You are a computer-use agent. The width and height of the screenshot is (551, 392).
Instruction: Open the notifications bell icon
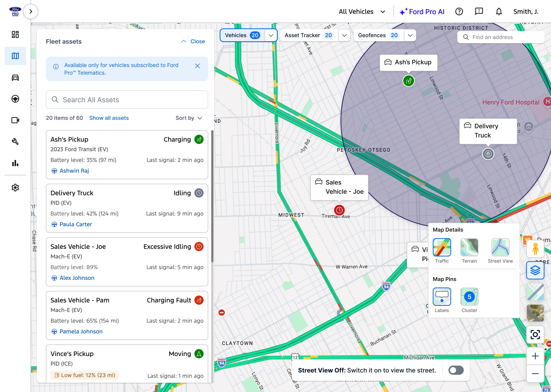(x=499, y=12)
